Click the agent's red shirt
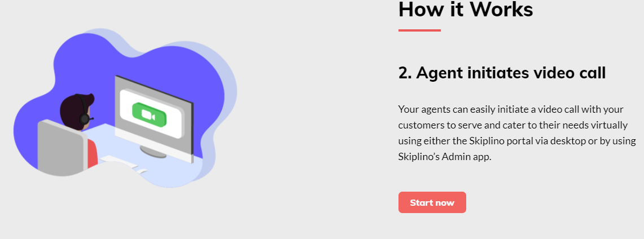 93,154
